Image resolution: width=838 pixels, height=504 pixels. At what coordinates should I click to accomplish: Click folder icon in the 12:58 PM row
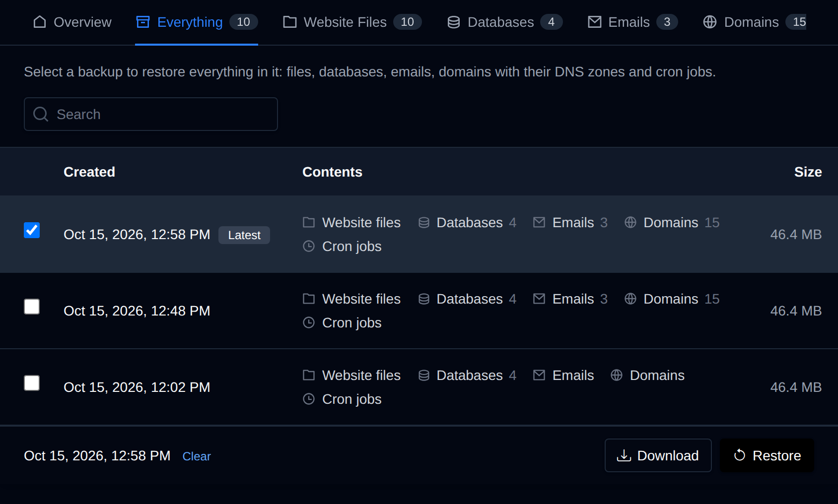click(x=309, y=222)
